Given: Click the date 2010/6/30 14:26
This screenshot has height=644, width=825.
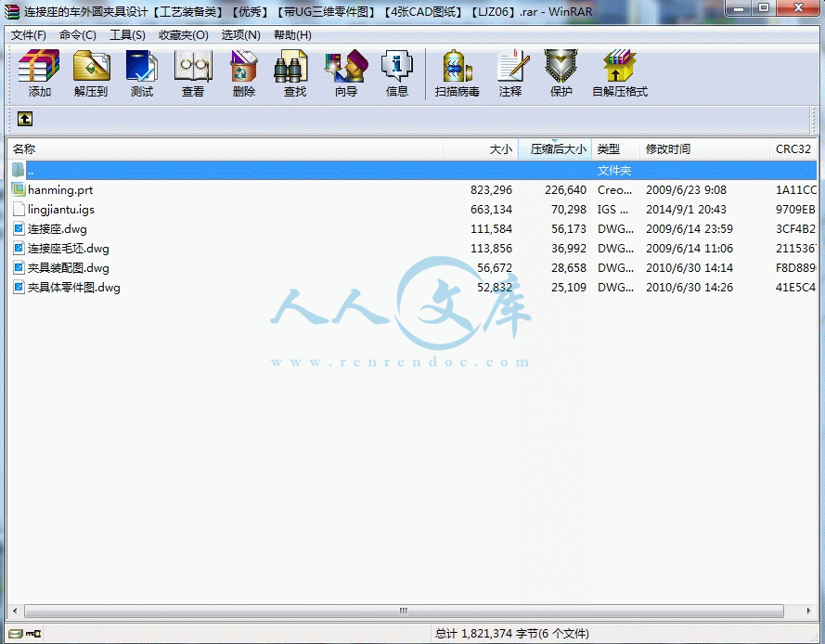Looking at the screenshot, I should coord(690,288).
